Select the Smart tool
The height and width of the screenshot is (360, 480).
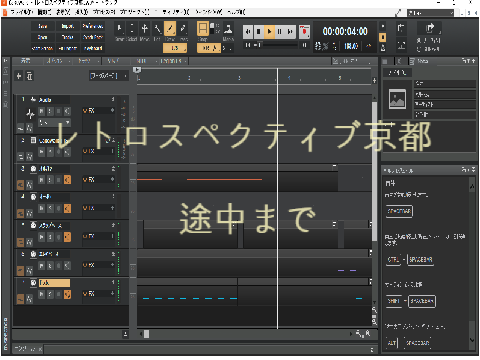click(x=119, y=29)
